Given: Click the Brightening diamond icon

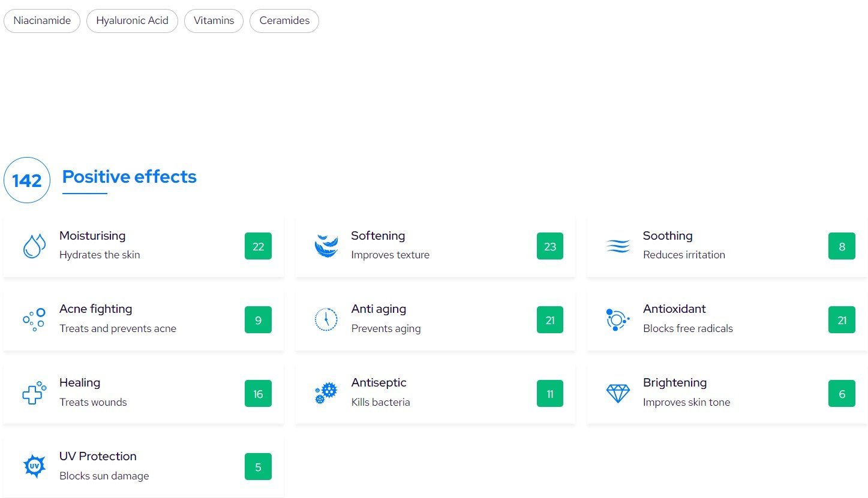Looking at the screenshot, I should 618,394.
